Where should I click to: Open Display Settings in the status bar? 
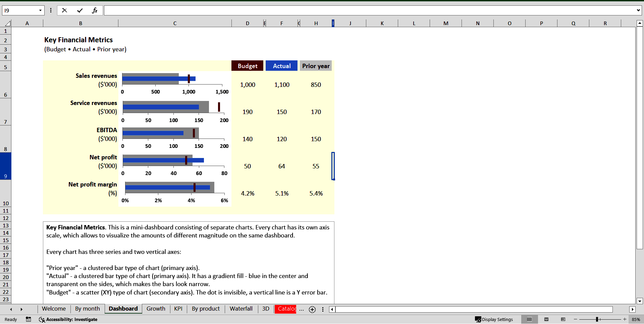[494, 319]
